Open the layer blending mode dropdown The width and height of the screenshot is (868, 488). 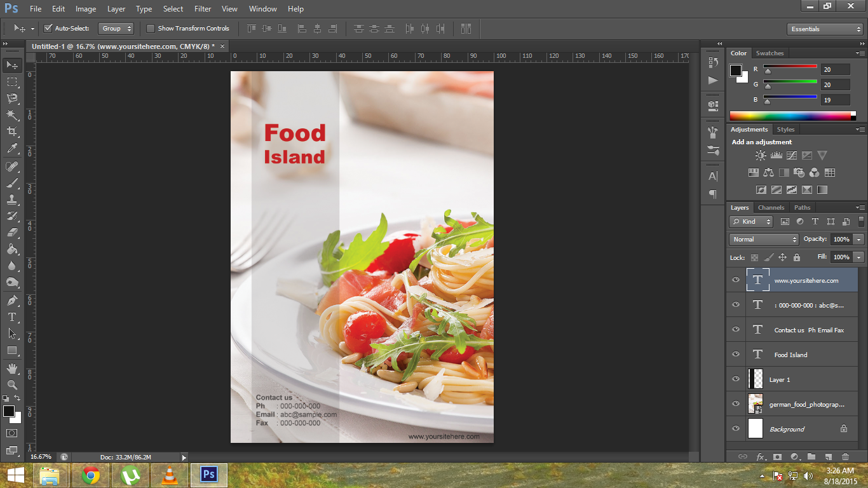[763, 239]
